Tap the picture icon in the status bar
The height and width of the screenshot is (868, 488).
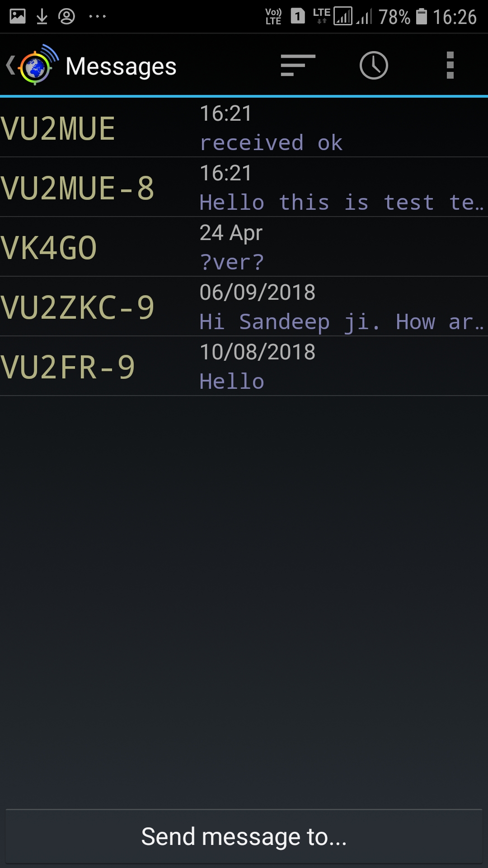point(18,17)
